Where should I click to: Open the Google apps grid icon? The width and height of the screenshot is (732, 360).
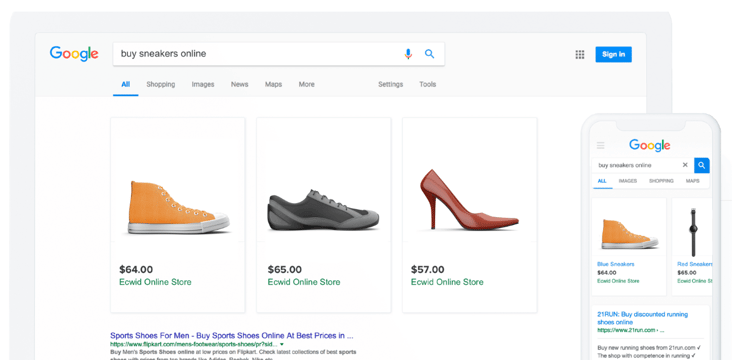[580, 55]
